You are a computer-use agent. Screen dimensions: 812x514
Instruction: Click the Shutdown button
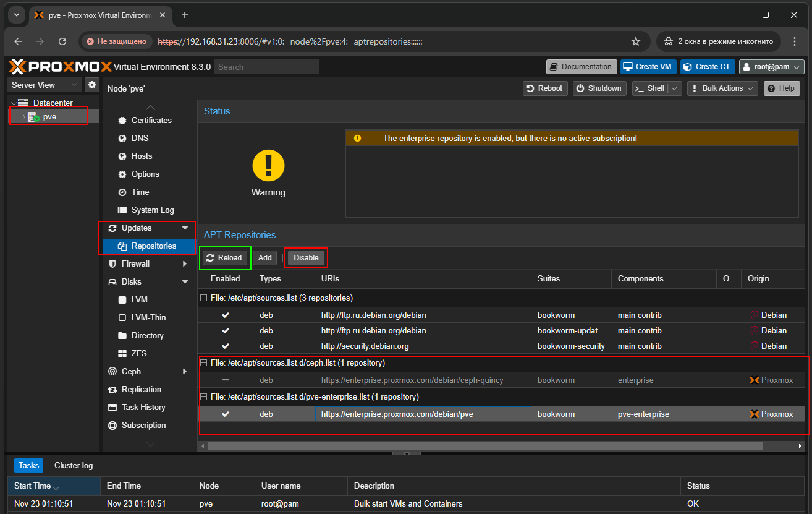tap(599, 88)
